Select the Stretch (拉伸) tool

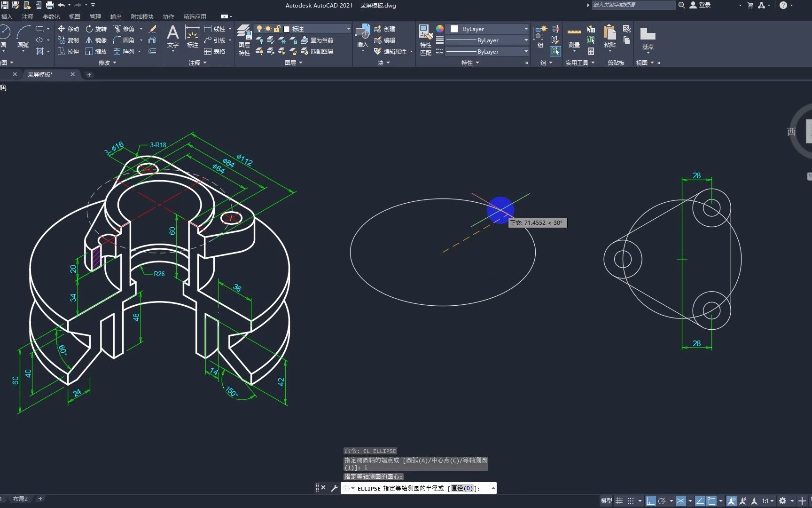(68, 51)
